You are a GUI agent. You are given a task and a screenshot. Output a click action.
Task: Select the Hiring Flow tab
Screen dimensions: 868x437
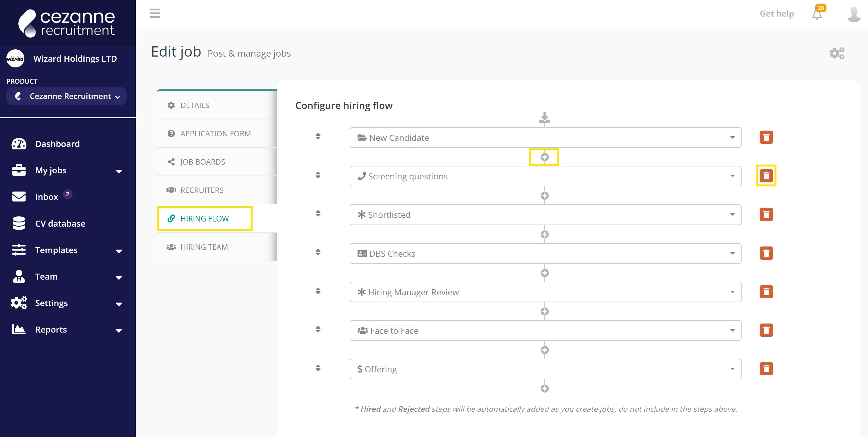(217, 218)
